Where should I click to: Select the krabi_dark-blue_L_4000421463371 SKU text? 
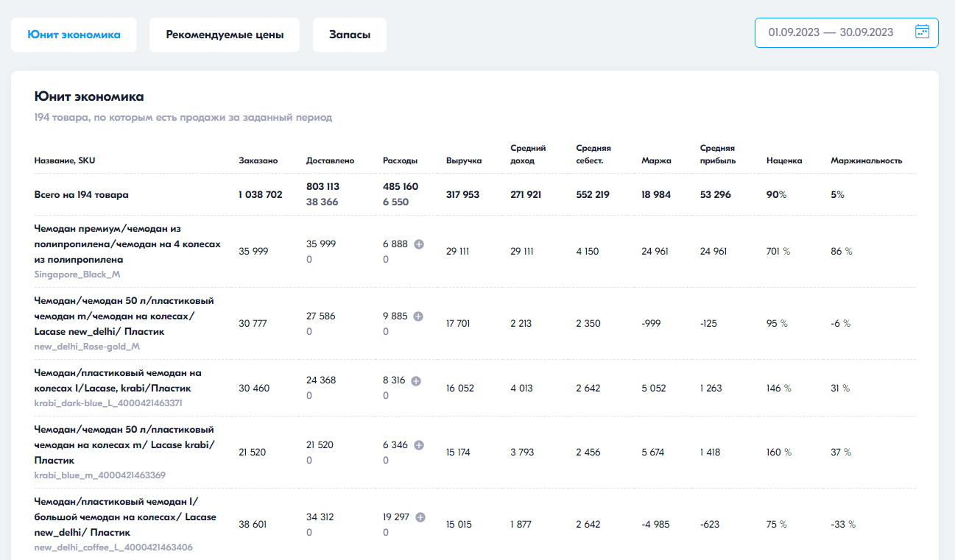click(x=108, y=403)
